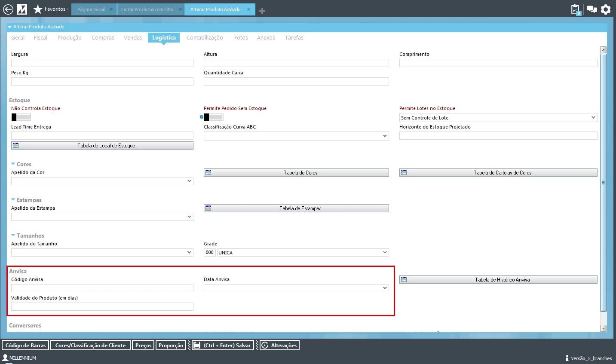
Task: Toggle the Não Controla Estoque switch
Action: [21, 117]
